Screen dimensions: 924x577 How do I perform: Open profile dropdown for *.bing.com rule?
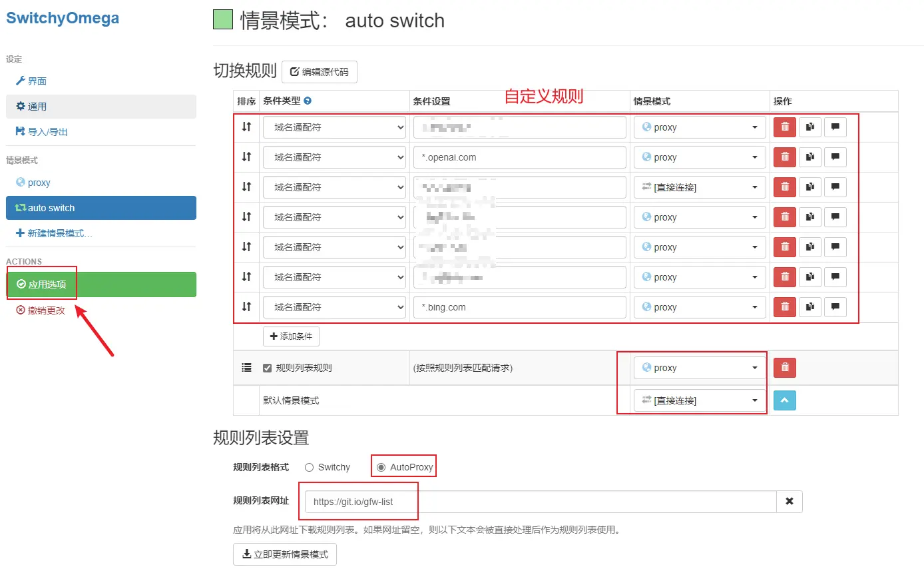point(699,307)
